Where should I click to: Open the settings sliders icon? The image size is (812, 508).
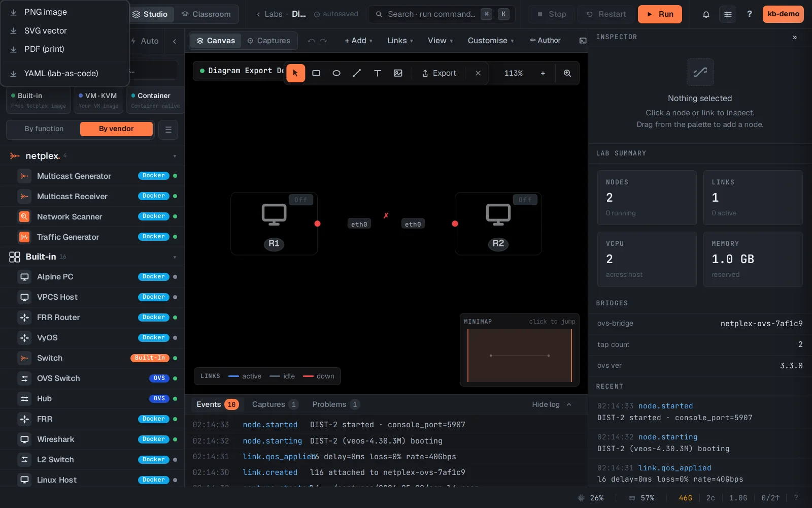tap(728, 14)
